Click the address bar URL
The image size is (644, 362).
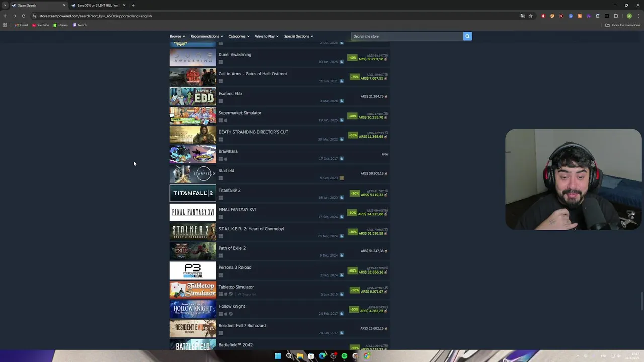(96, 16)
